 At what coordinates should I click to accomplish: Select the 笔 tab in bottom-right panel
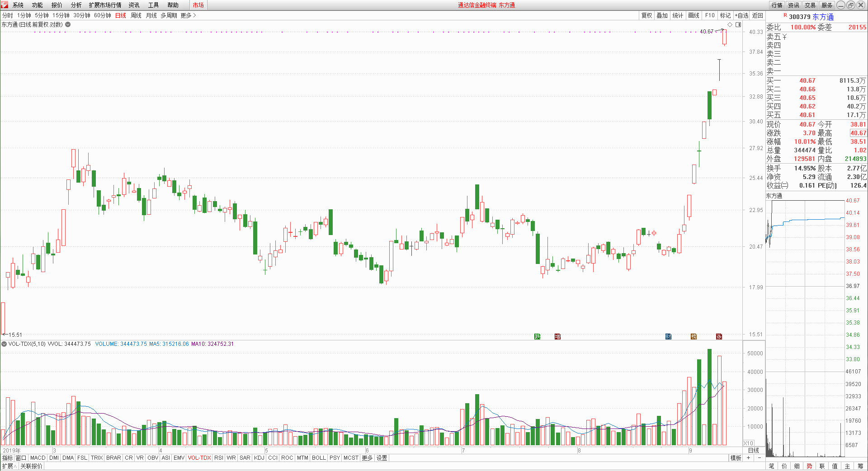(772, 466)
